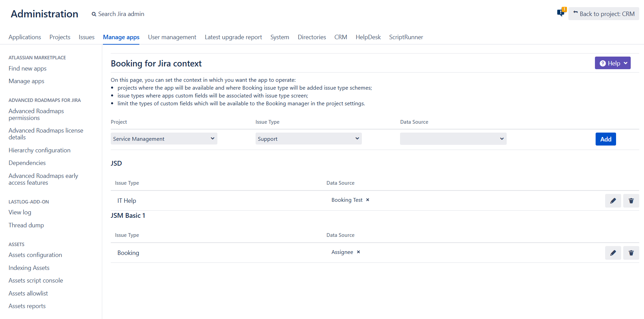Remove the Assignee data source tag
The height and width of the screenshot is (319, 644).
(358, 252)
